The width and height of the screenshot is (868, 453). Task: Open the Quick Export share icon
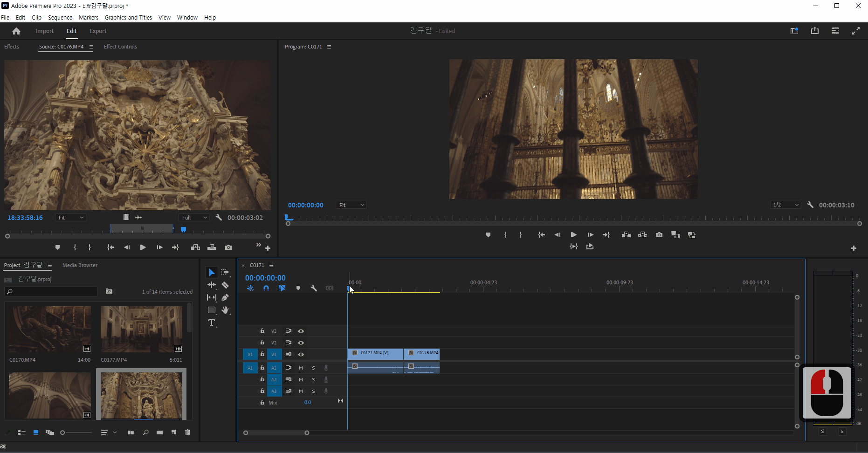[814, 31]
